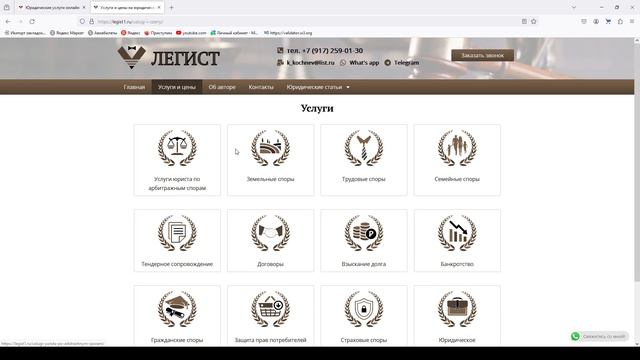Open the labor disputes necktie icon
640x360 pixels.
364,148
